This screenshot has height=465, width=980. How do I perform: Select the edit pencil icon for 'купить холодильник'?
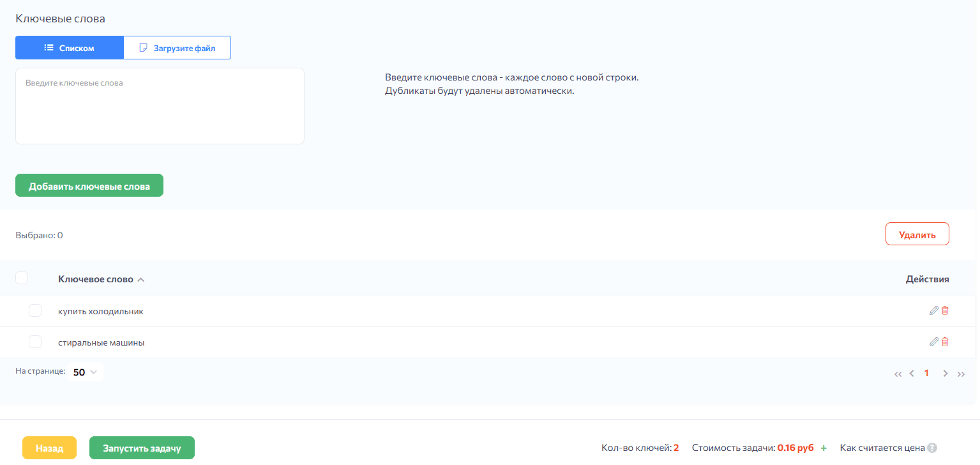934,310
